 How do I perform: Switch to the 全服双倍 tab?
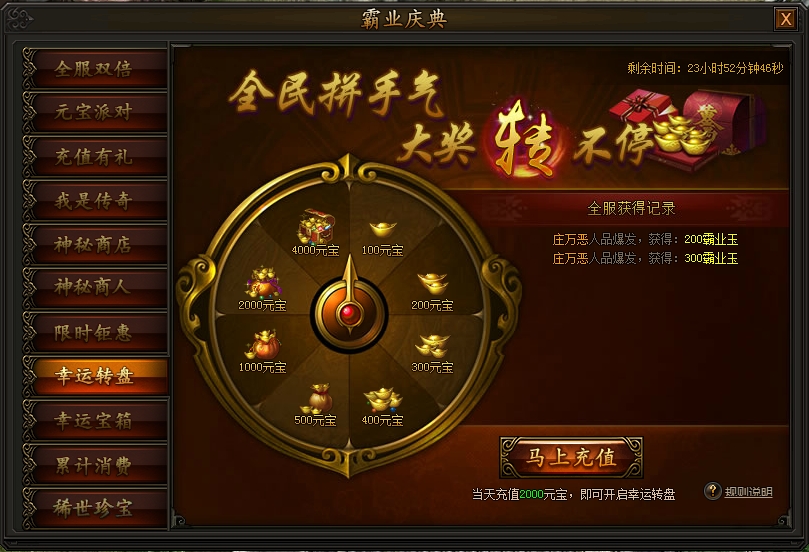tap(95, 68)
